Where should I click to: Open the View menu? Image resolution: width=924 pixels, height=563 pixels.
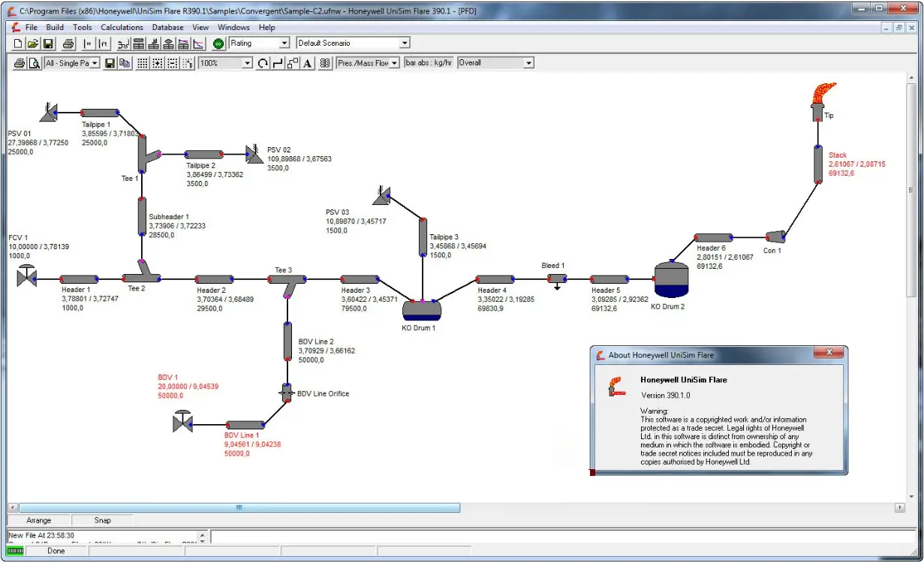[x=200, y=27]
